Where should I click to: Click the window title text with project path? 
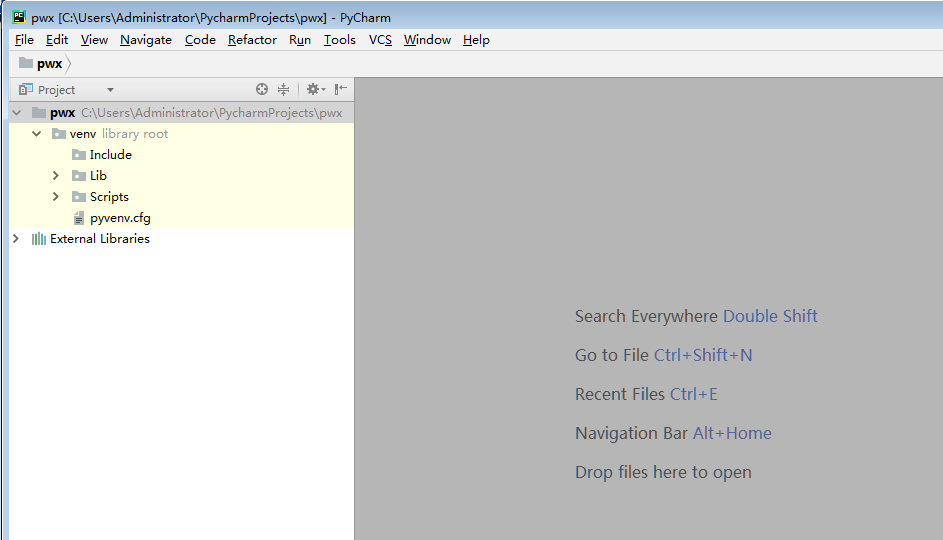pos(211,17)
